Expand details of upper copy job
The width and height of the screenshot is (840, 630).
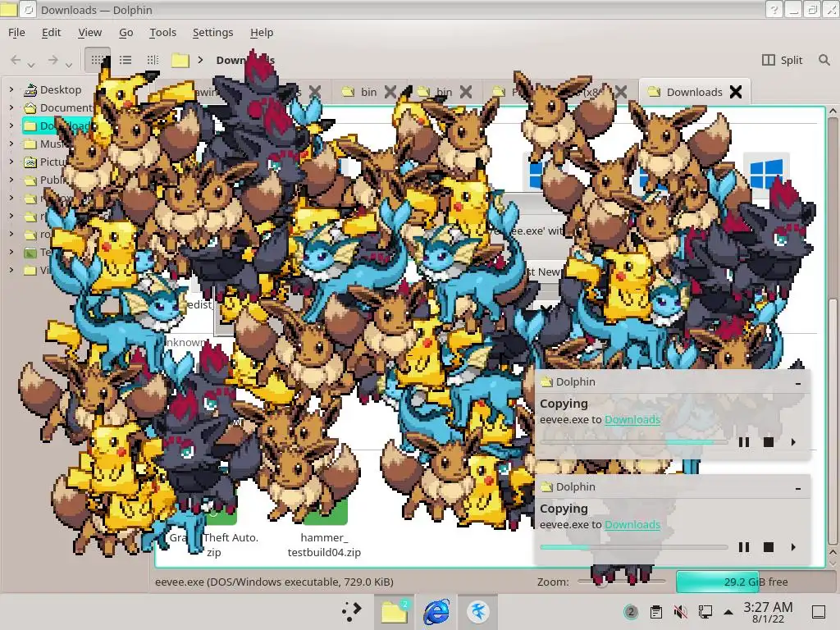(x=793, y=442)
